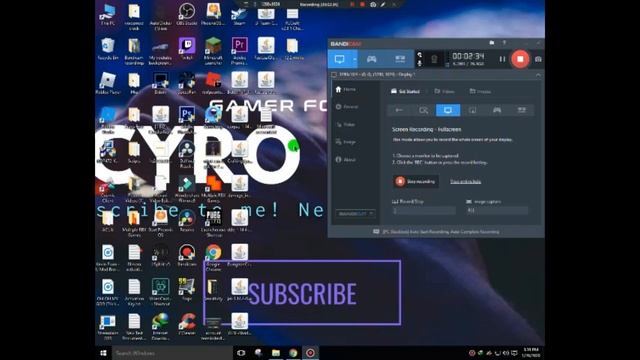Image resolution: width=640 pixels, height=360 pixels.
Task: Open Roblox Player desktop shortcut
Action: [108, 83]
